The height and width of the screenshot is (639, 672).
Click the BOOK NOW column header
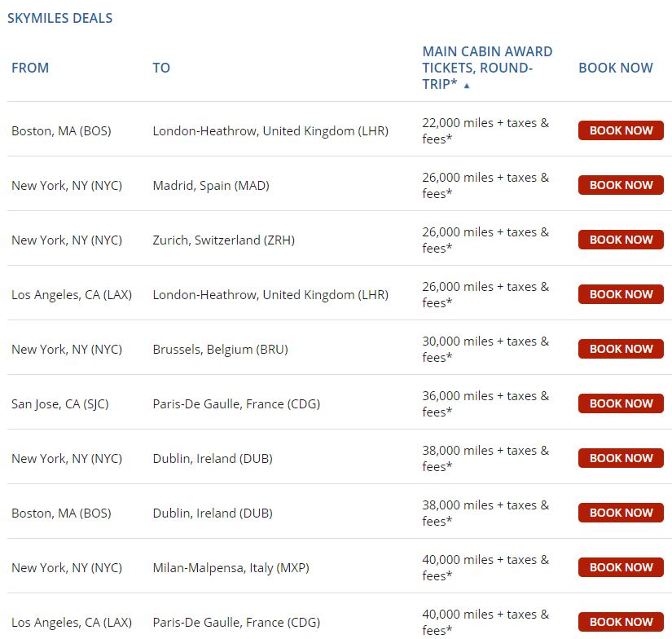(x=615, y=68)
